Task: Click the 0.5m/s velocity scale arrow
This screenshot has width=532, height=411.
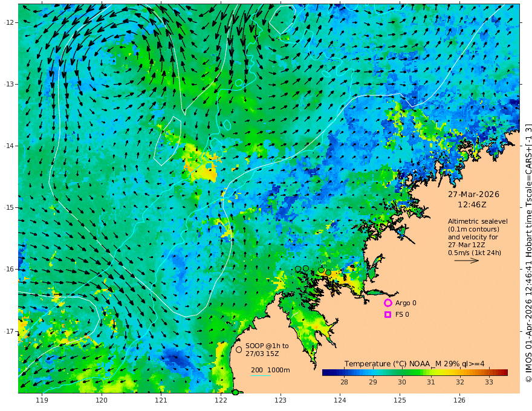Action: [467, 261]
